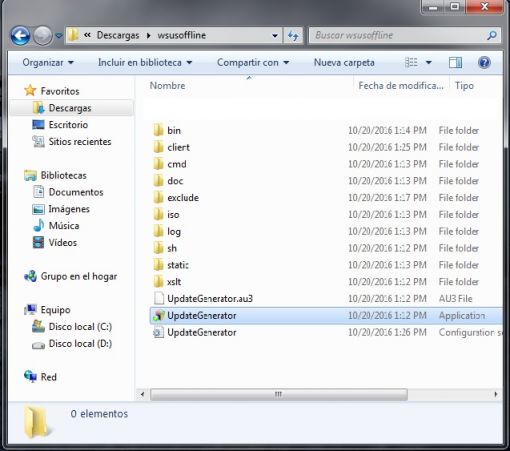Image resolution: width=510 pixels, height=451 pixels.
Task: Select Bibliotecas in the navigation pane
Action: pos(63,175)
